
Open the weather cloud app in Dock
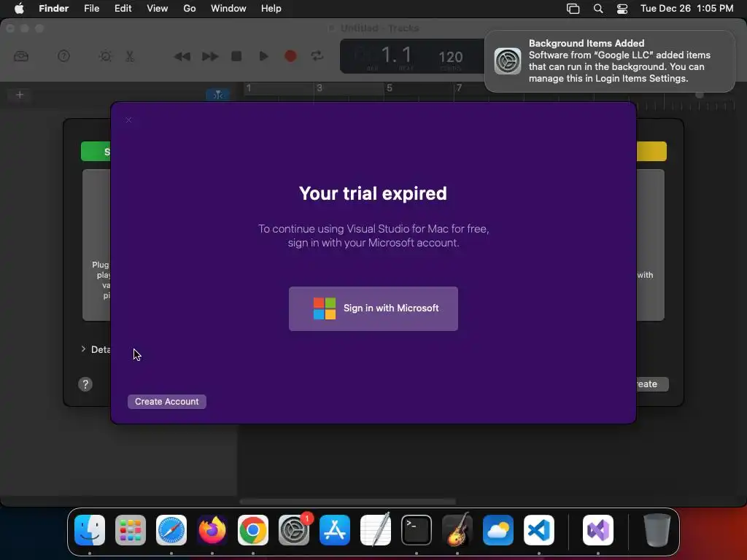(x=498, y=530)
